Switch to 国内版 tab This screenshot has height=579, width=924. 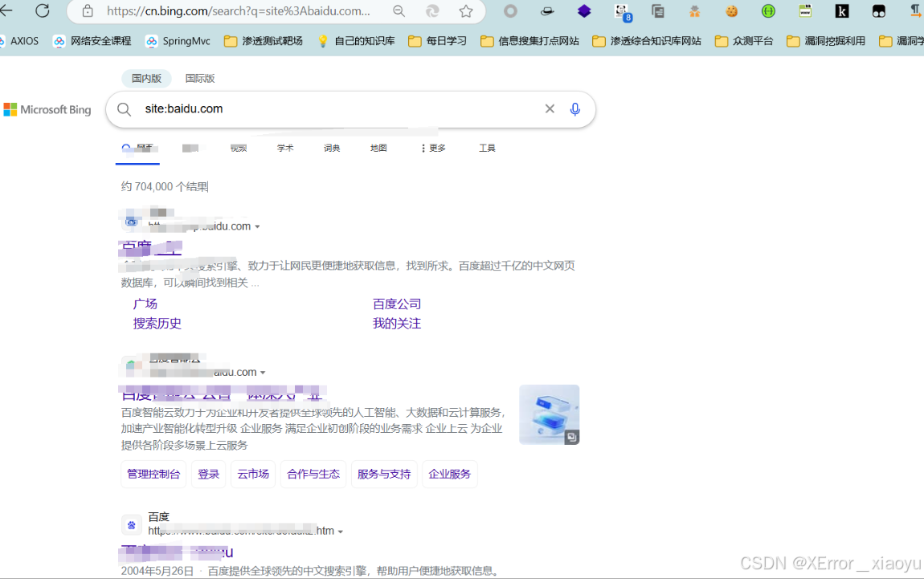pos(146,79)
